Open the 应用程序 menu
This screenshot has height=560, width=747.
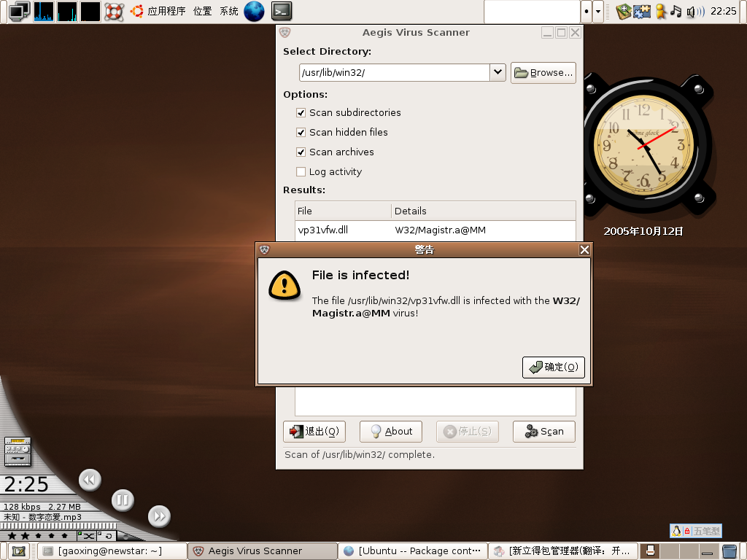pos(166,11)
